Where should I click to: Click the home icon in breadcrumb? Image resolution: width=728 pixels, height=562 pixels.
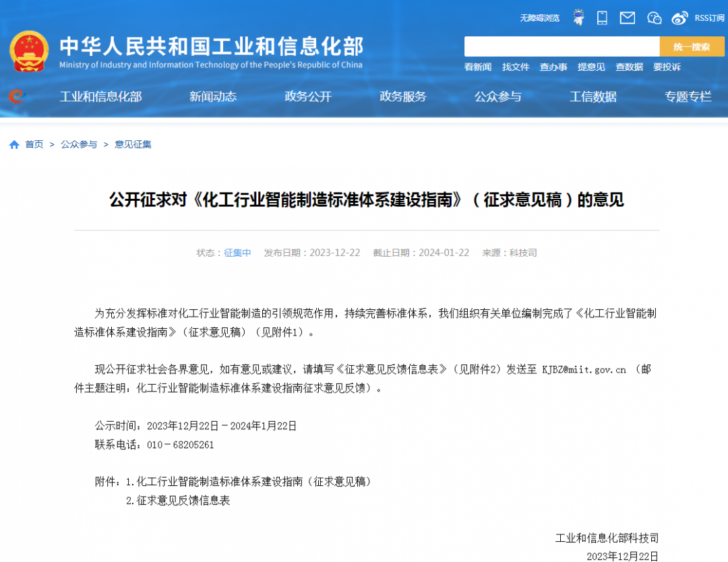(14, 144)
